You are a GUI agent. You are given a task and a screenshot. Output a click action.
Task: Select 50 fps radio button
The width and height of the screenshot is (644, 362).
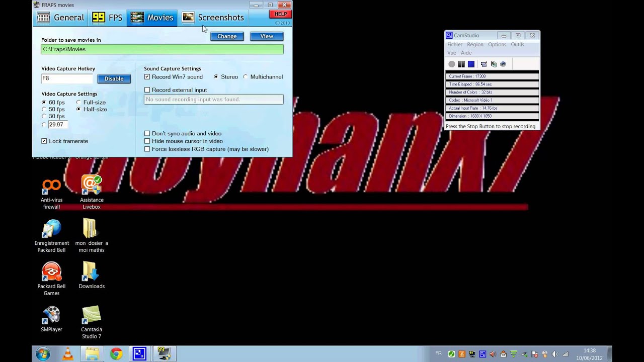[44, 110]
